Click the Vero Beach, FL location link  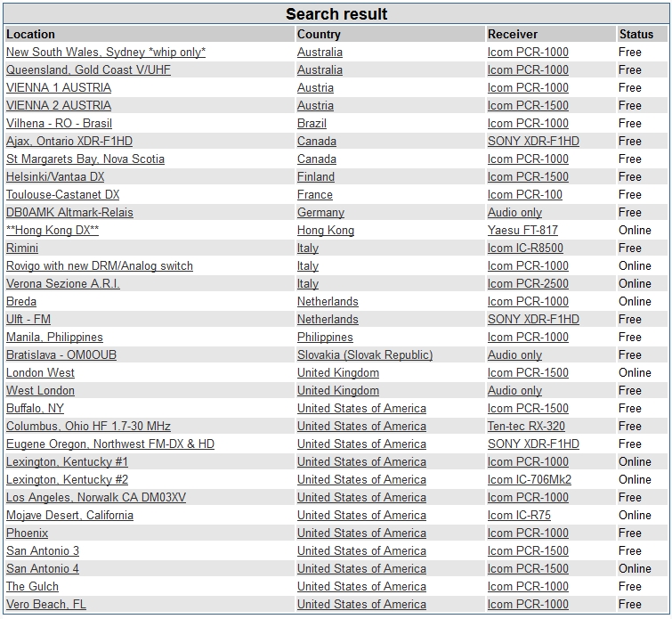point(46,605)
